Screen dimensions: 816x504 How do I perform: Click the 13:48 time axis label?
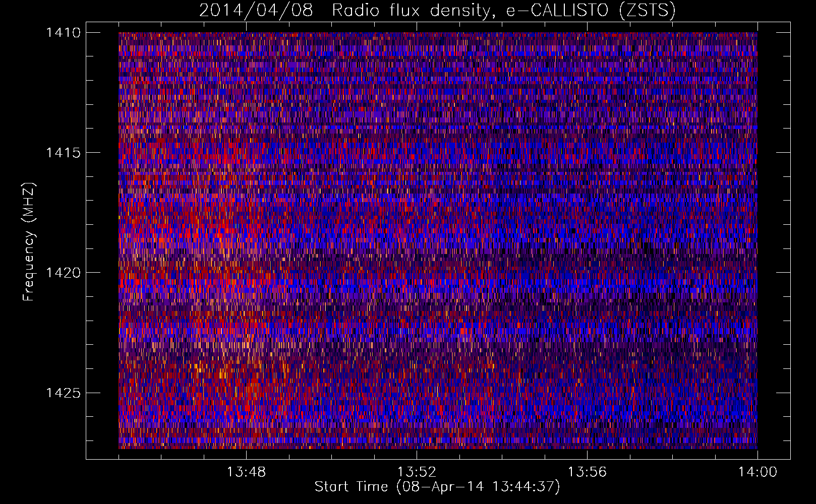tap(246, 472)
